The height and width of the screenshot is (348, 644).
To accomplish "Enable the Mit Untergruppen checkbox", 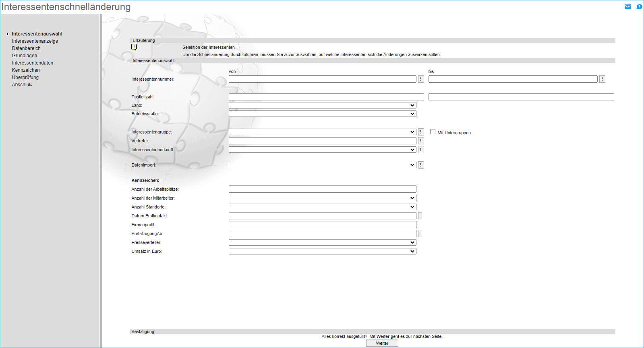I will [433, 132].
